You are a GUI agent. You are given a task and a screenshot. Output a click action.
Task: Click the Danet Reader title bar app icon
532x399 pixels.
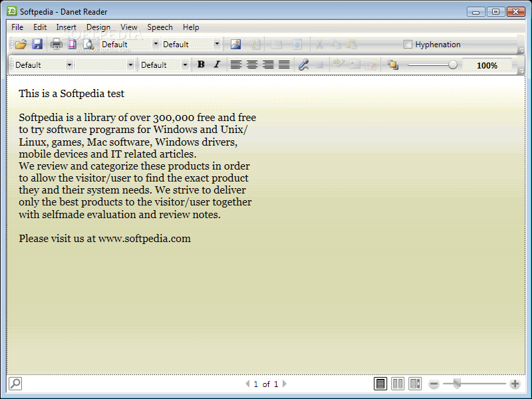click(12, 11)
